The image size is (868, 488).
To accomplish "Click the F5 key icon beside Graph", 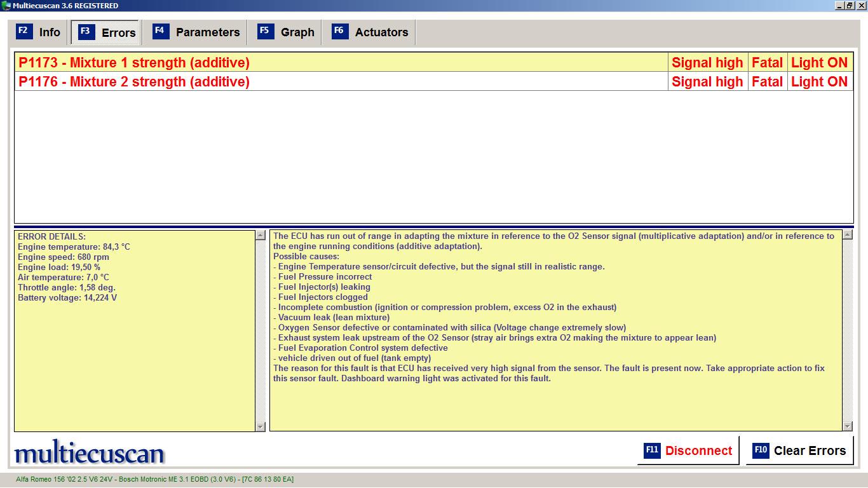I will pyautogui.click(x=266, y=31).
